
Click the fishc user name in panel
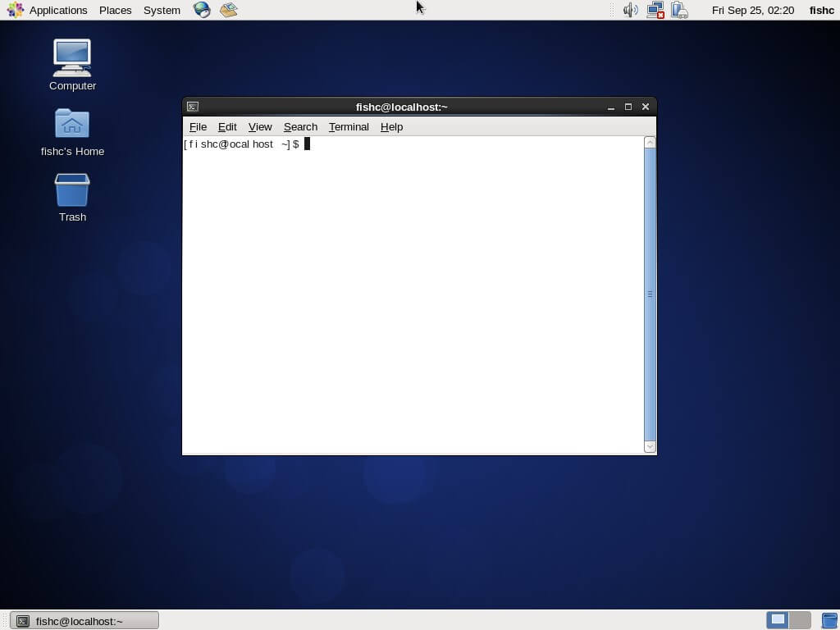821,10
